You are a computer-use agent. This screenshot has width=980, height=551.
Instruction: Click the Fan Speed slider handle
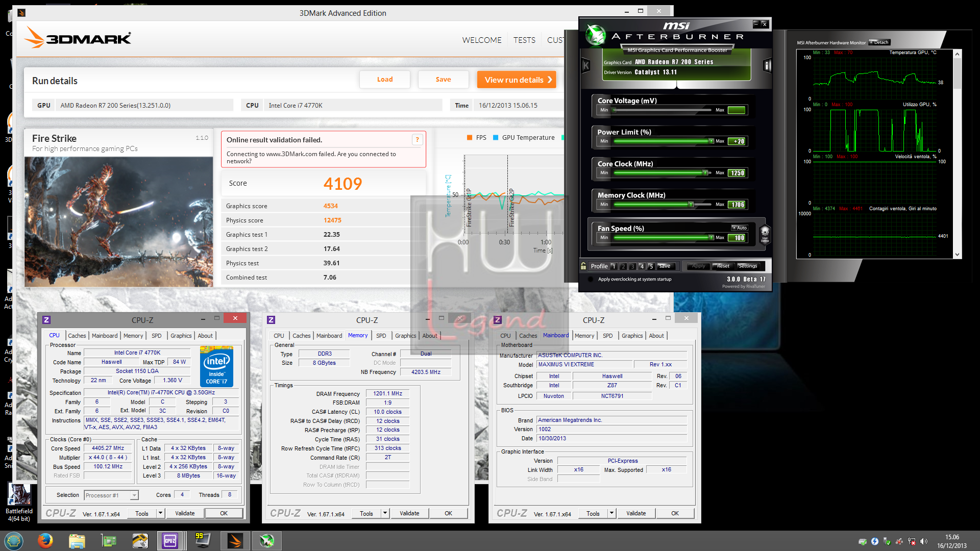click(710, 238)
